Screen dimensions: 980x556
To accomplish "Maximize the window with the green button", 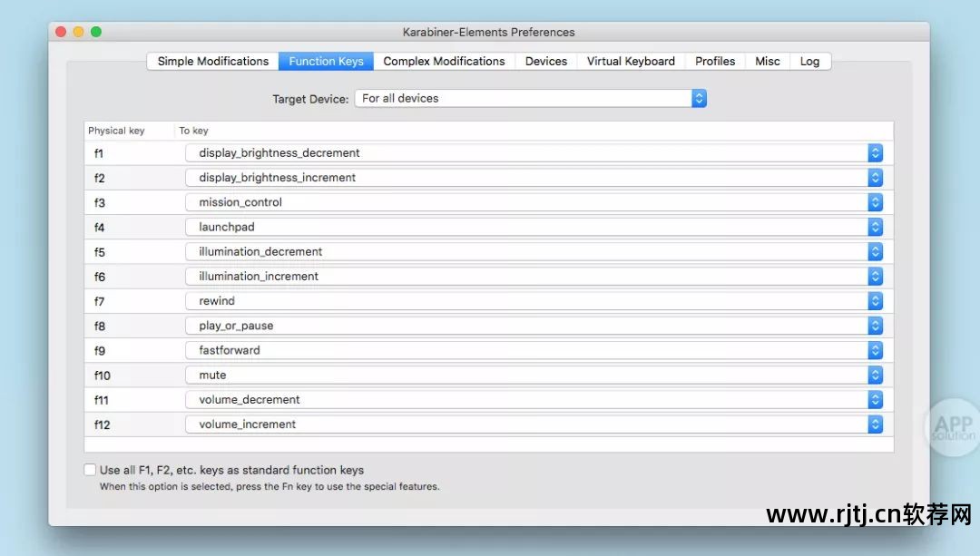I will pyautogui.click(x=95, y=32).
